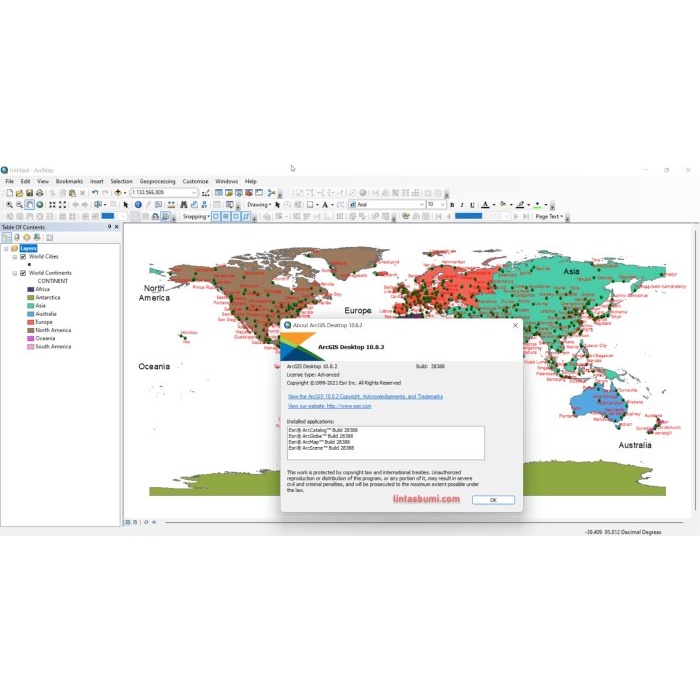Print the map using printer icon
Image resolution: width=700 pixels, height=700 pixels.
(40, 193)
